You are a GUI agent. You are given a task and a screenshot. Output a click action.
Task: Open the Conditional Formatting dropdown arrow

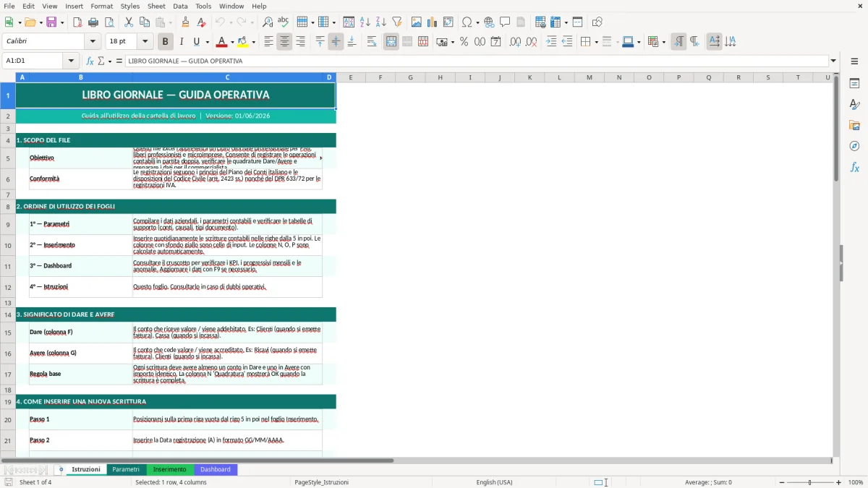664,42
